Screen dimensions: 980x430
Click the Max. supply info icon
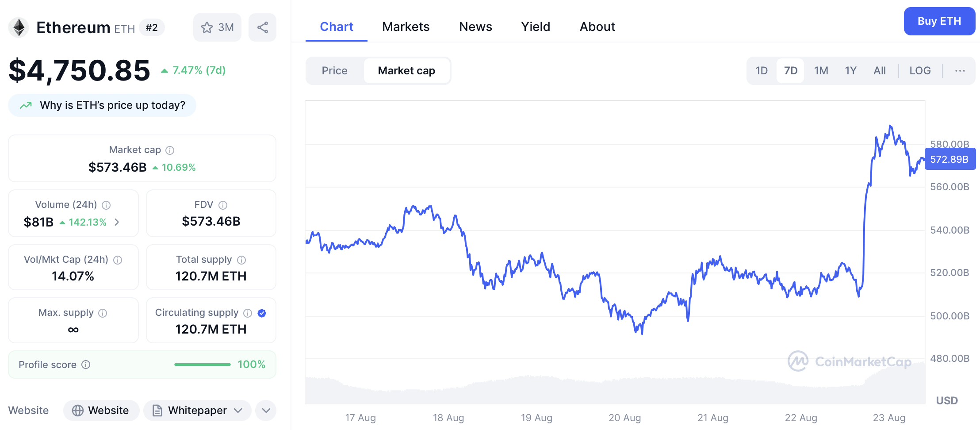point(103,313)
